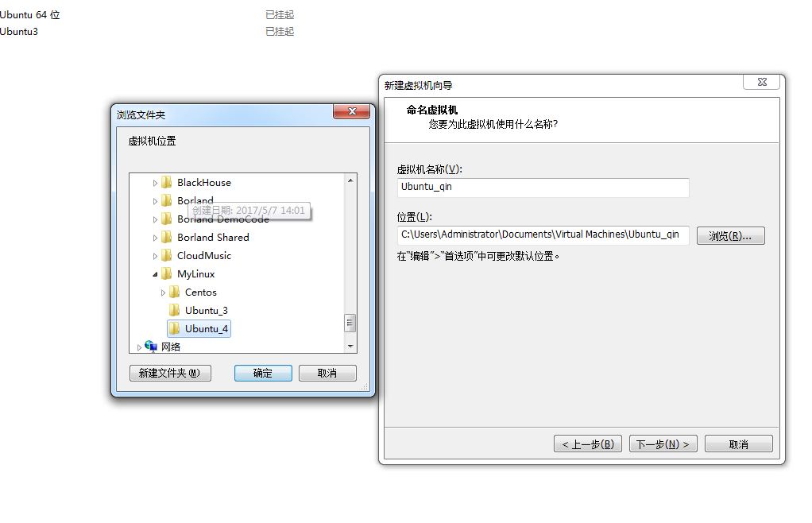The width and height of the screenshot is (812, 523).
Task: Go to next step with 下一步(N)
Action: (x=663, y=444)
